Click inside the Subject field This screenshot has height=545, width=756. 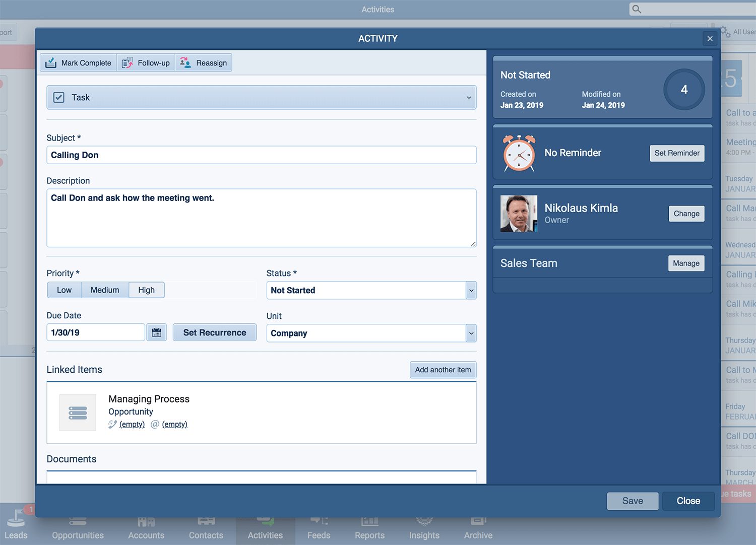[262, 155]
